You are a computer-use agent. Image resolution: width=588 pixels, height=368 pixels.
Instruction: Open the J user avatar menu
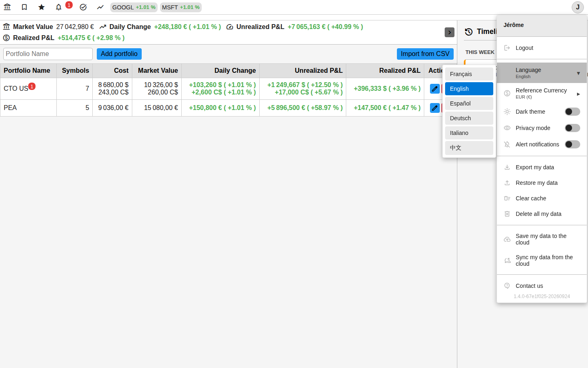tap(578, 7)
